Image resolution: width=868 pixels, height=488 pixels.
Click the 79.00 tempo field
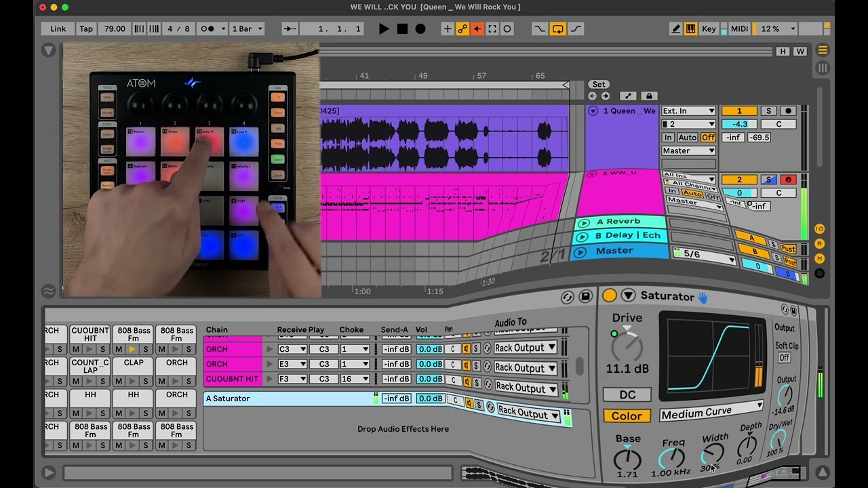tap(115, 28)
